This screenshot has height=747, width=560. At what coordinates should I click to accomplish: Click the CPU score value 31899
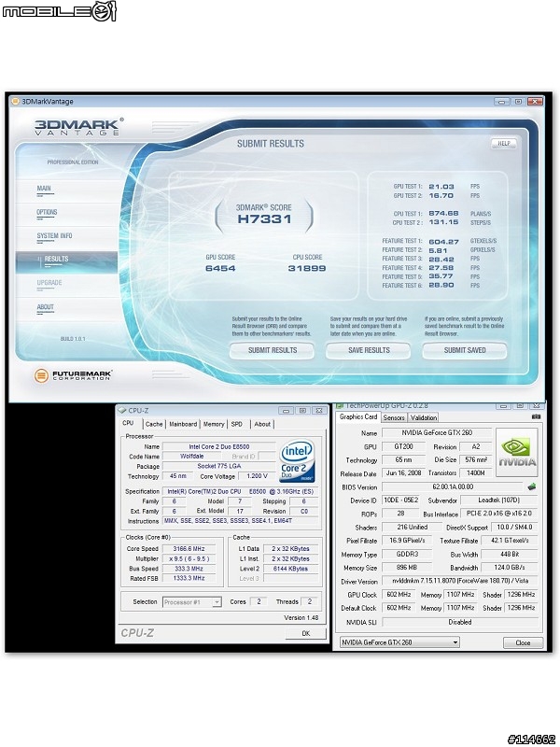[x=307, y=268]
